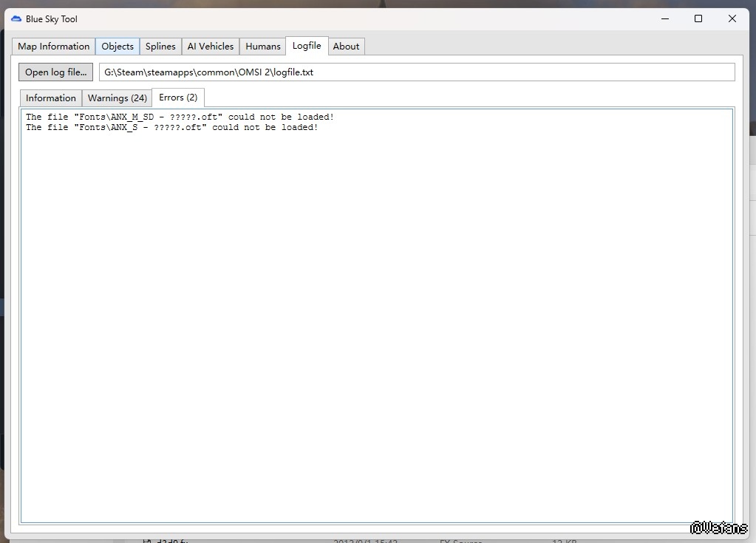Select the AI Vehicles tab
The height and width of the screenshot is (543, 756).
click(210, 47)
